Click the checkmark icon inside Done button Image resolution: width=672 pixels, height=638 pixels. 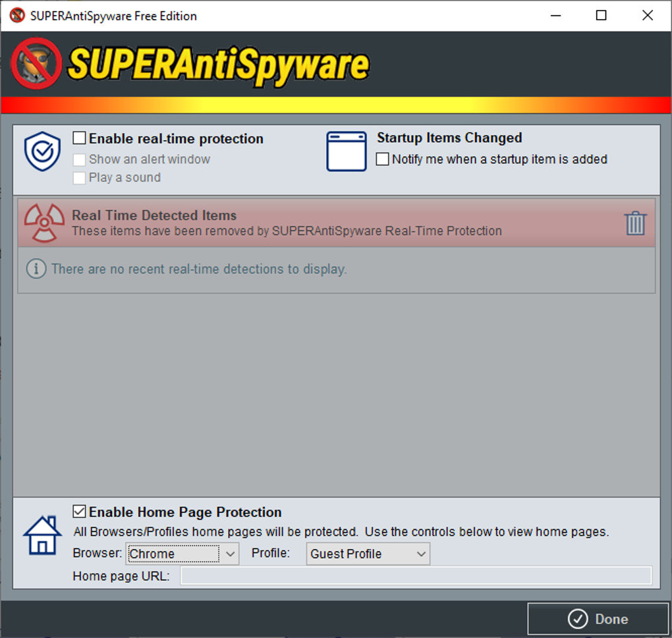click(x=578, y=619)
